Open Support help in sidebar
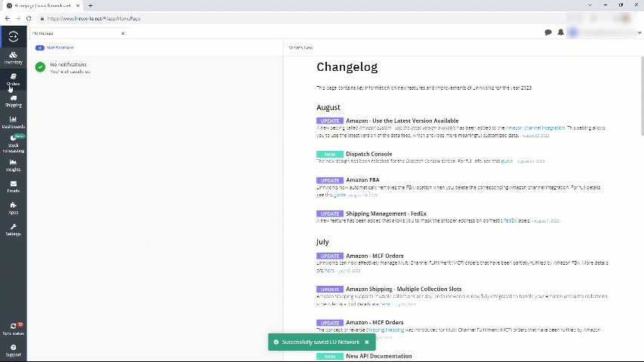The height and width of the screenshot is (362, 644). [13, 351]
